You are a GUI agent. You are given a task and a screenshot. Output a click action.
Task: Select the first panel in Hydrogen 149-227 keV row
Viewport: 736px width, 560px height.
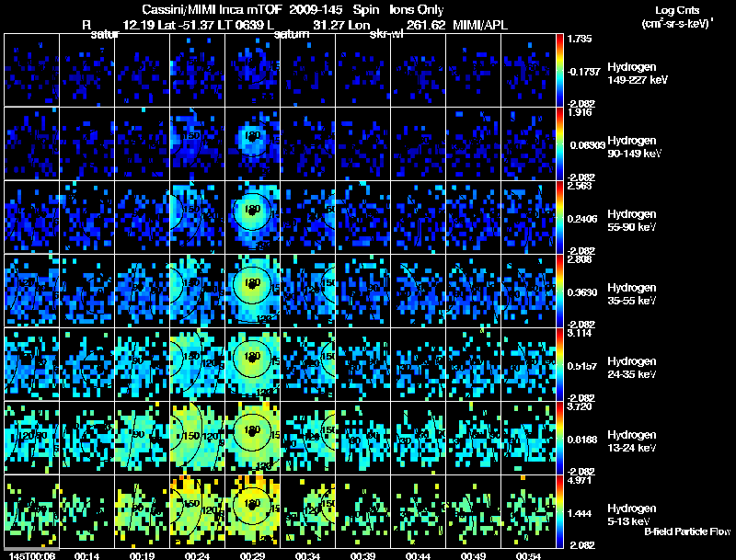31,70
